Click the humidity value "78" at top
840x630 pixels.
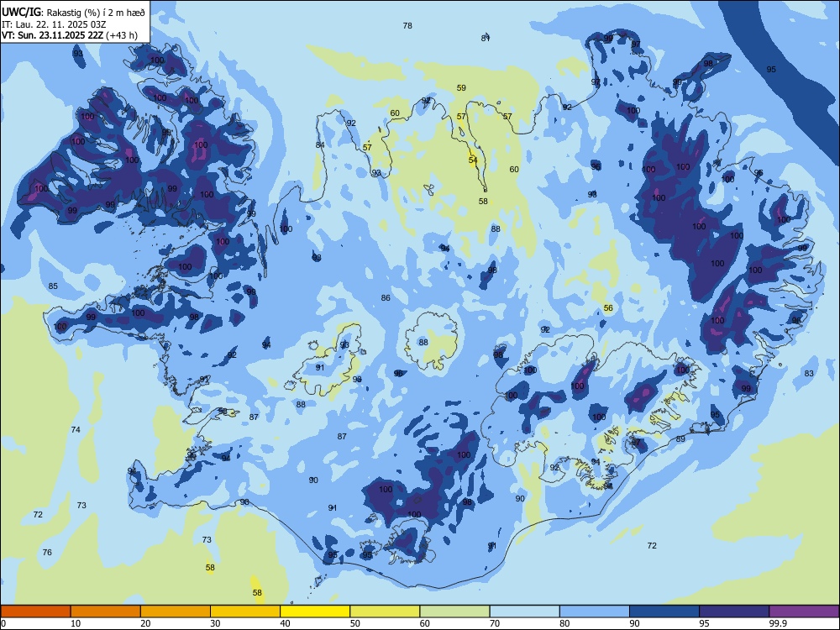tap(407, 26)
